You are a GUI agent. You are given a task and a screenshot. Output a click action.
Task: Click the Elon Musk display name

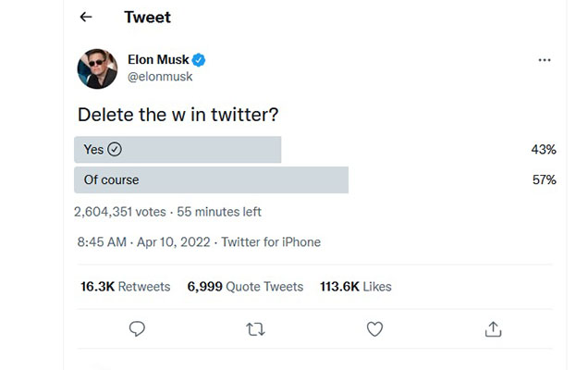(158, 60)
